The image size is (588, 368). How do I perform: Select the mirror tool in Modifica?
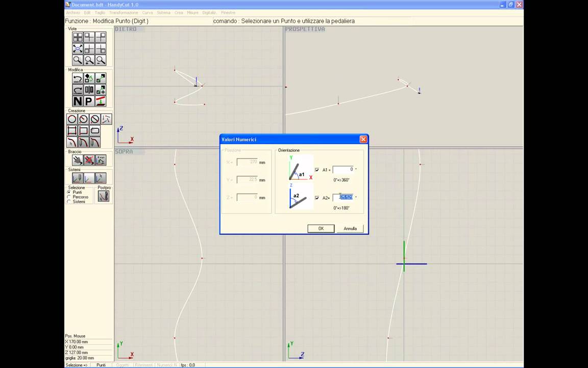[89, 90]
